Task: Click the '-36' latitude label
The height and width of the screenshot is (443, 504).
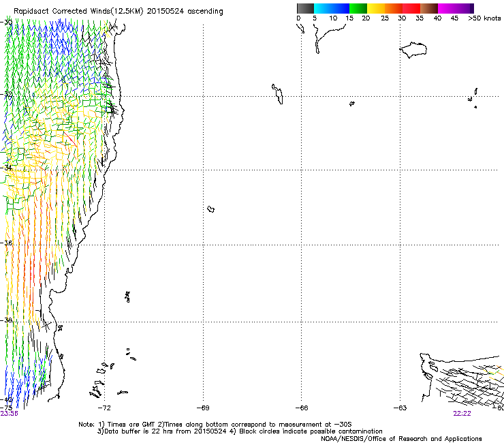Action: pyautogui.click(x=6, y=243)
